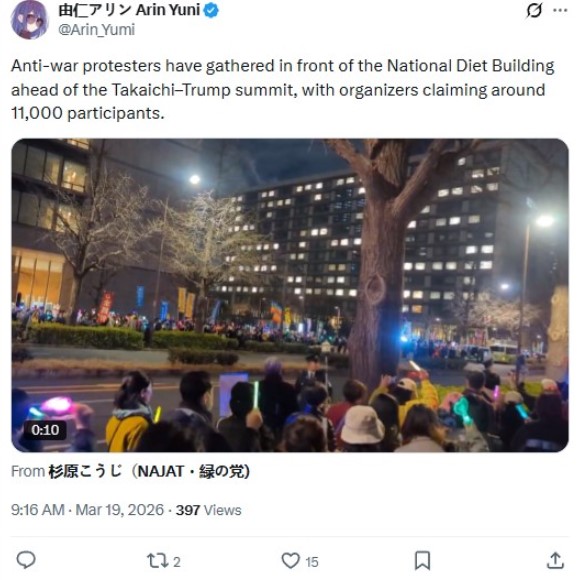The width and height of the screenshot is (583, 580).
Task: Click the 0:10 video duration badge
Action: point(45,430)
